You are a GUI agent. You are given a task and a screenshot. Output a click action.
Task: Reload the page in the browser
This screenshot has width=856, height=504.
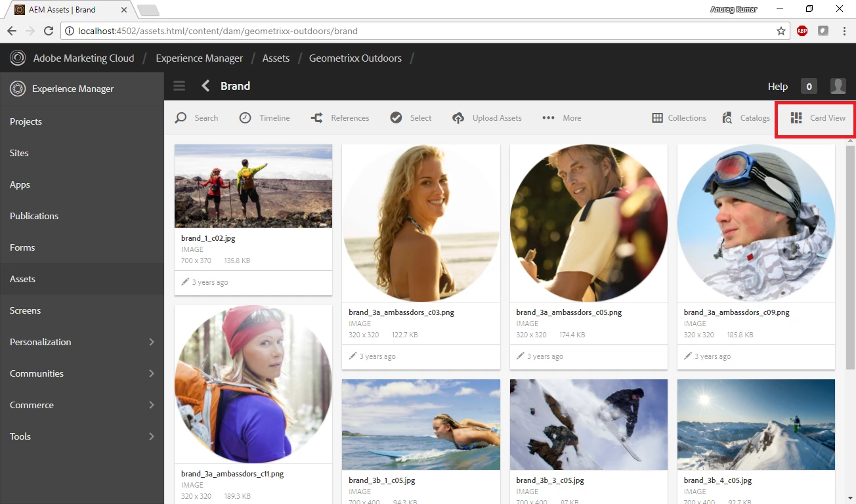pos(48,31)
